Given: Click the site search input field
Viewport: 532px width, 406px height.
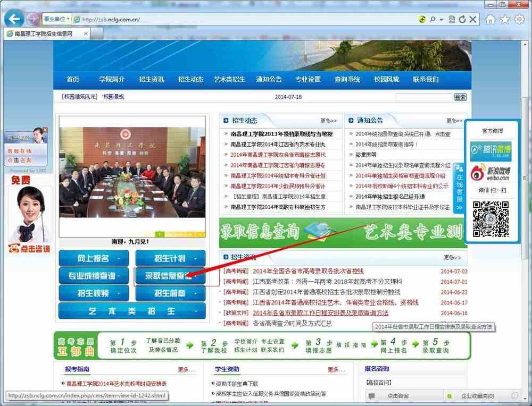Looking at the screenshot, I should pos(423,97).
